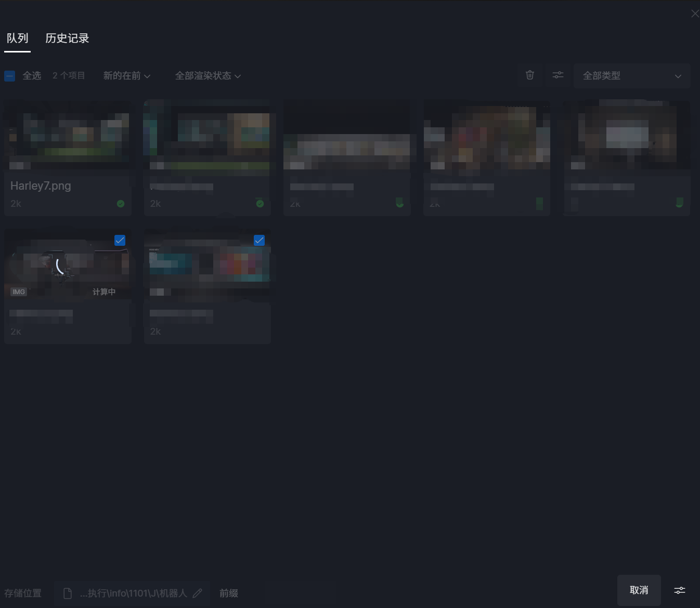Open filter settings icon beside the trash

pyautogui.click(x=558, y=75)
